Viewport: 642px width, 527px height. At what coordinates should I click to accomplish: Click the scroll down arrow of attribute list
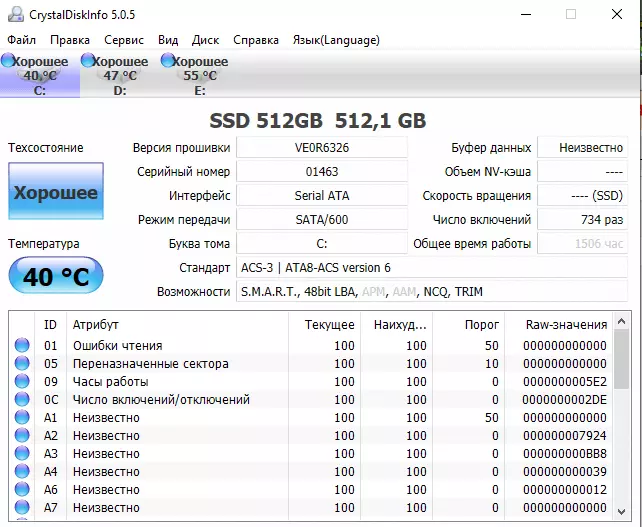pos(622,512)
